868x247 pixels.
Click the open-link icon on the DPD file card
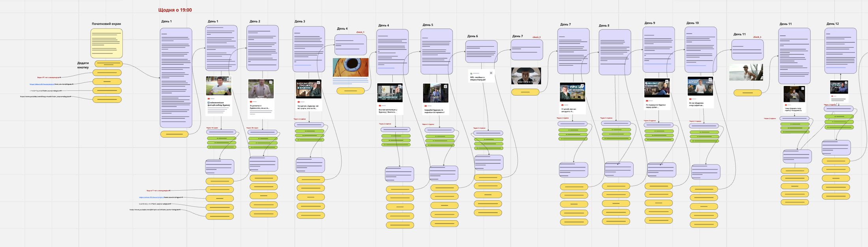tap(491, 73)
